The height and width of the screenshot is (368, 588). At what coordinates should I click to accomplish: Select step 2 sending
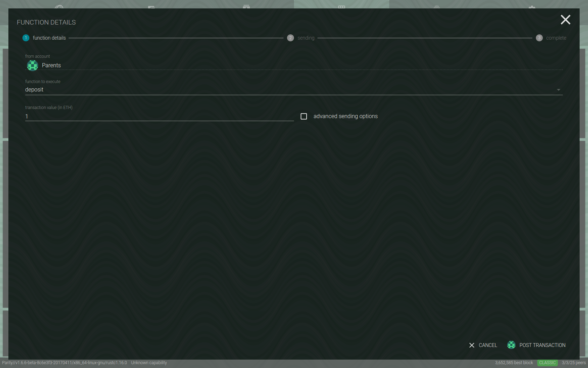(301, 38)
